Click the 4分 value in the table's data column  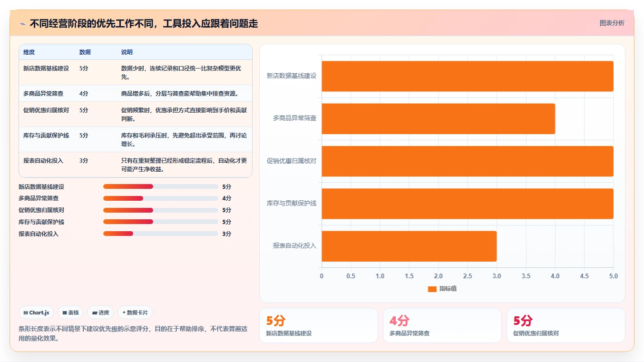click(x=84, y=94)
